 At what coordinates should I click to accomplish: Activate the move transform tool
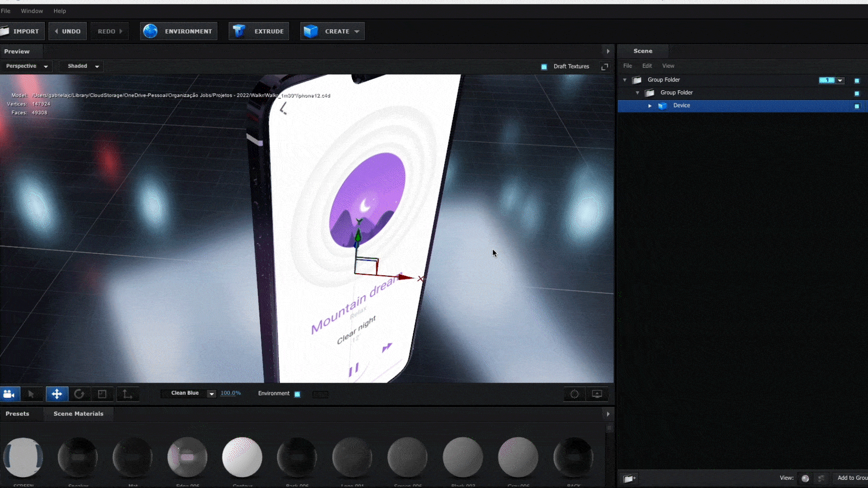tap(57, 394)
